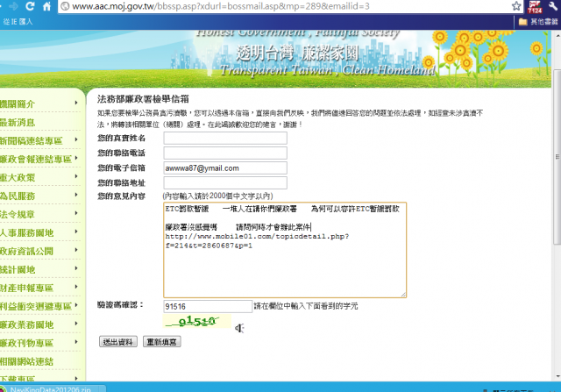Reset the form with 重新填寫
Image resolution: width=561 pixels, height=392 pixels.
coord(161,342)
